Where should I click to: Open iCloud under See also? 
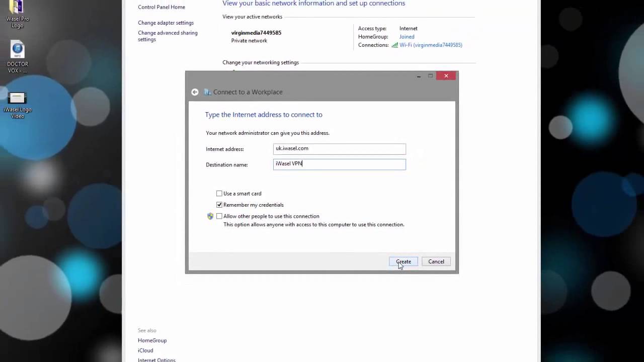pos(145,350)
